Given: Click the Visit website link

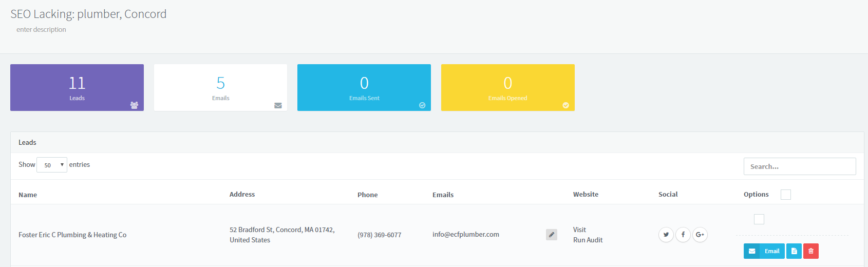Looking at the screenshot, I should pyautogui.click(x=579, y=230).
